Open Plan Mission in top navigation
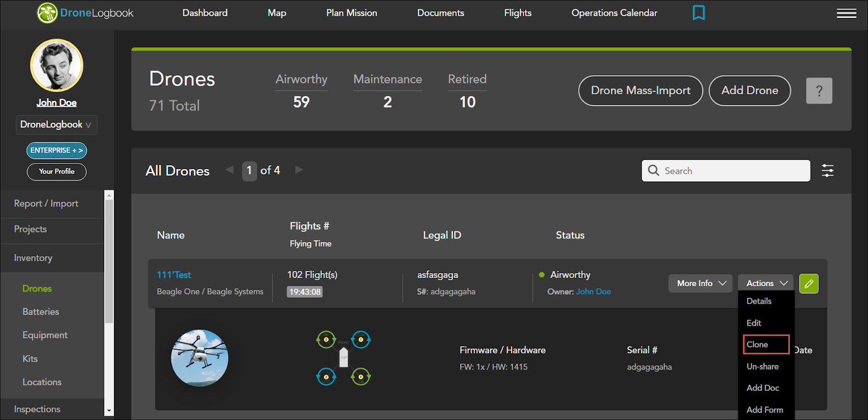This screenshot has height=420, width=868. 352,13
